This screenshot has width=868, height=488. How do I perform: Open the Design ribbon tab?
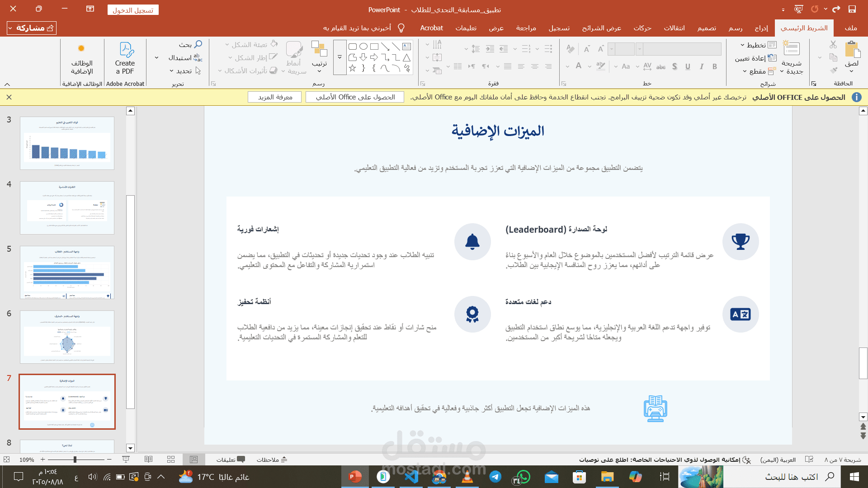[x=707, y=28]
